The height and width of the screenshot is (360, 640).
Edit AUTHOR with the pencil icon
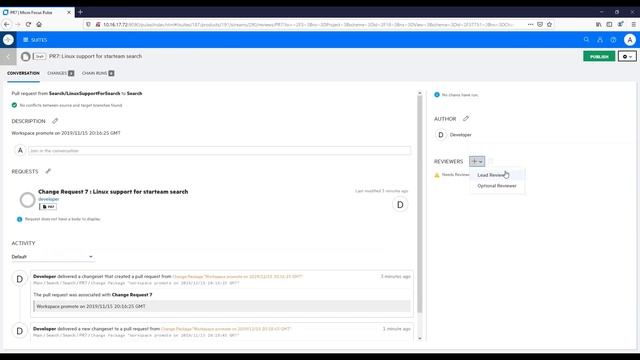tap(466, 118)
